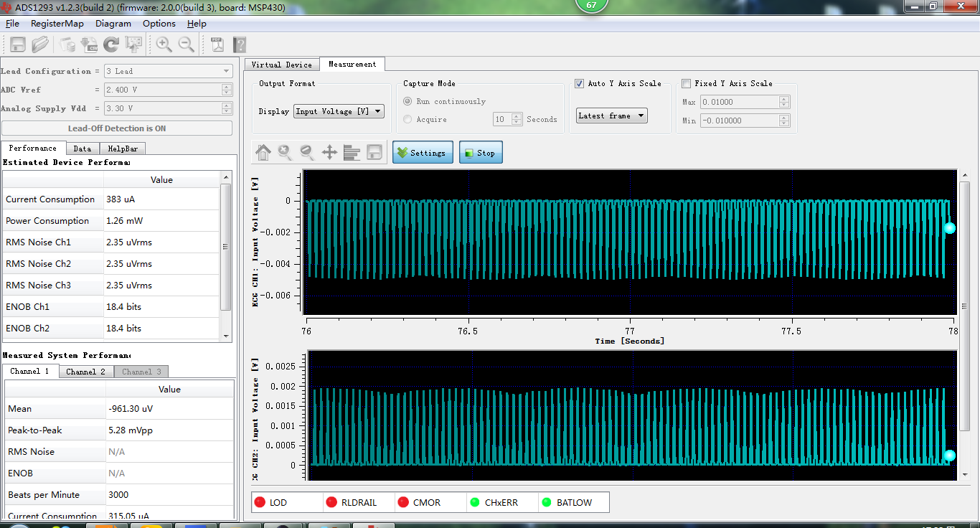Open the Help menu
The image size is (980, 528).
point(197,24)
